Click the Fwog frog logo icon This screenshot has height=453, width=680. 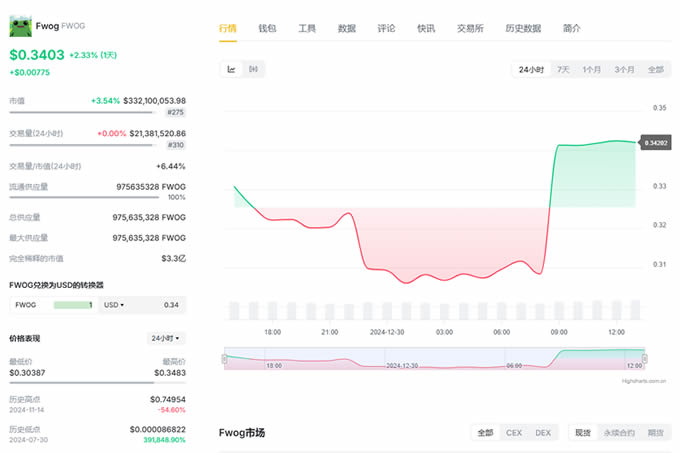[20, 26]
